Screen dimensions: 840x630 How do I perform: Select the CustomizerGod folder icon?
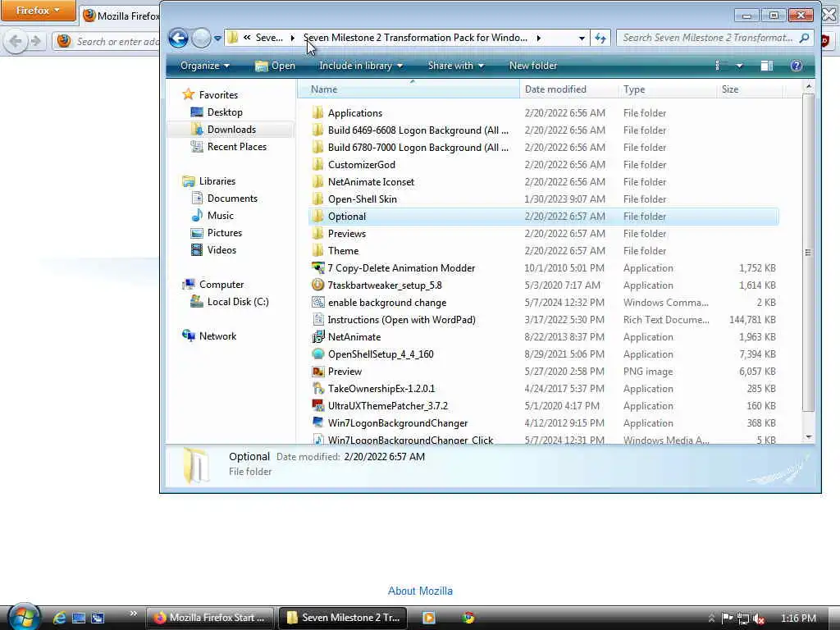(317, 164)
